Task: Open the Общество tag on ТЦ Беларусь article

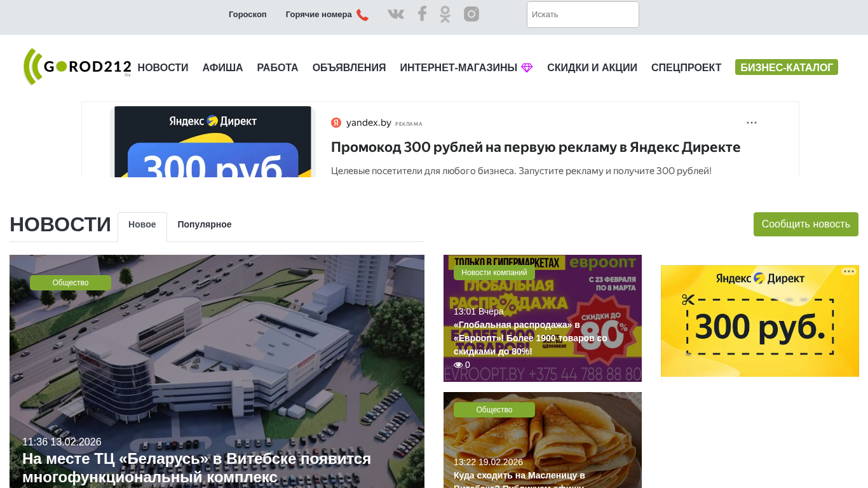Action: coord(71,283)
